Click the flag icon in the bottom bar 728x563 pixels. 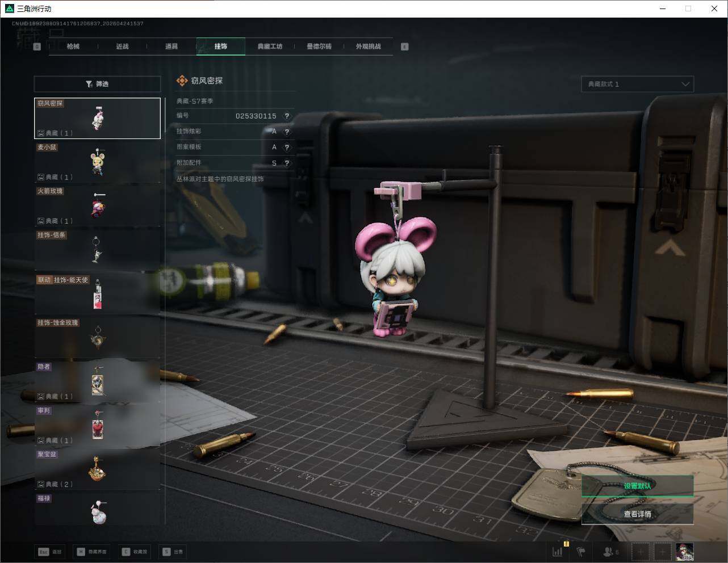click(581, 552)
